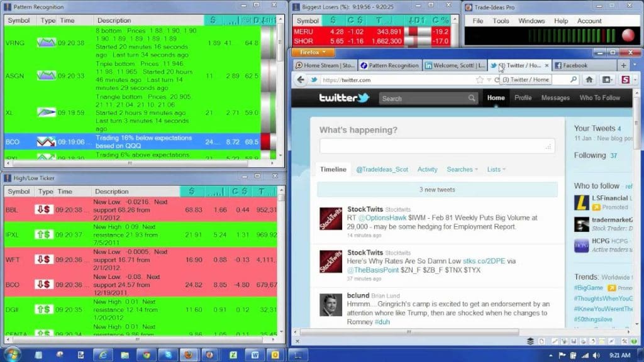Switch to the Home Stream browser tab
644x362 pixels.
point(325,65)
